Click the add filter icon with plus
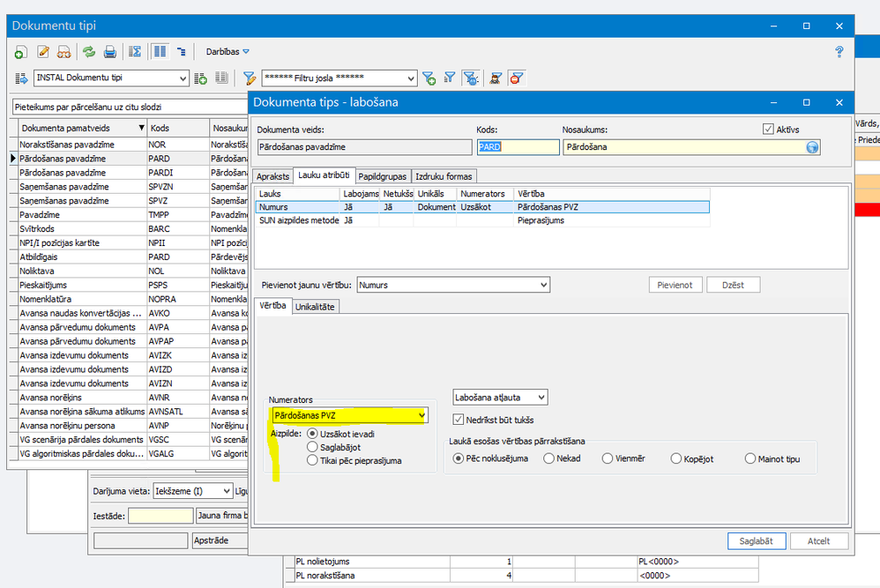The height and width of the screenshot is (588, 880). coord(429,78)
